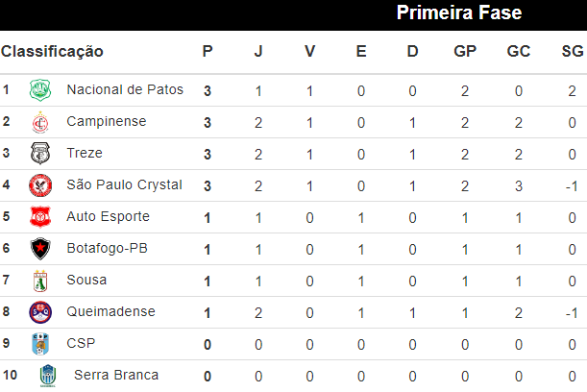Click the SG column header
Image resolution: width=587 pixels, height=392 pixels.
coord(572,52)
